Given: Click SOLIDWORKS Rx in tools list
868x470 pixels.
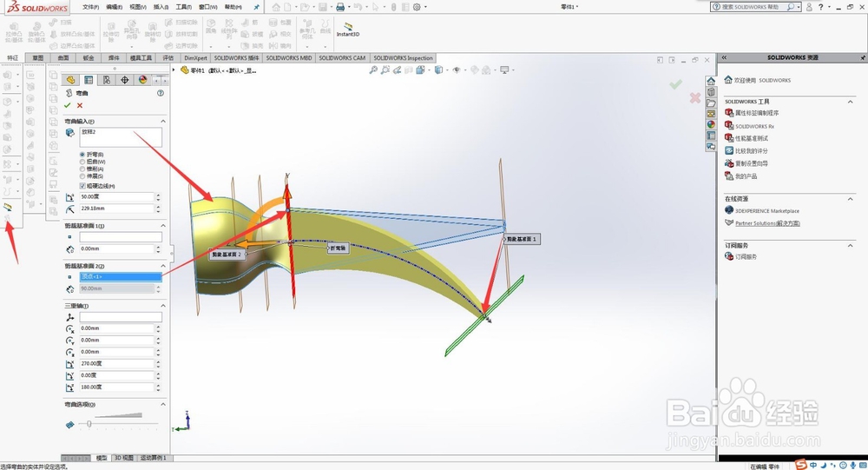Looking at the screenshot, I should pyautogui.click(x=754, y=126).
